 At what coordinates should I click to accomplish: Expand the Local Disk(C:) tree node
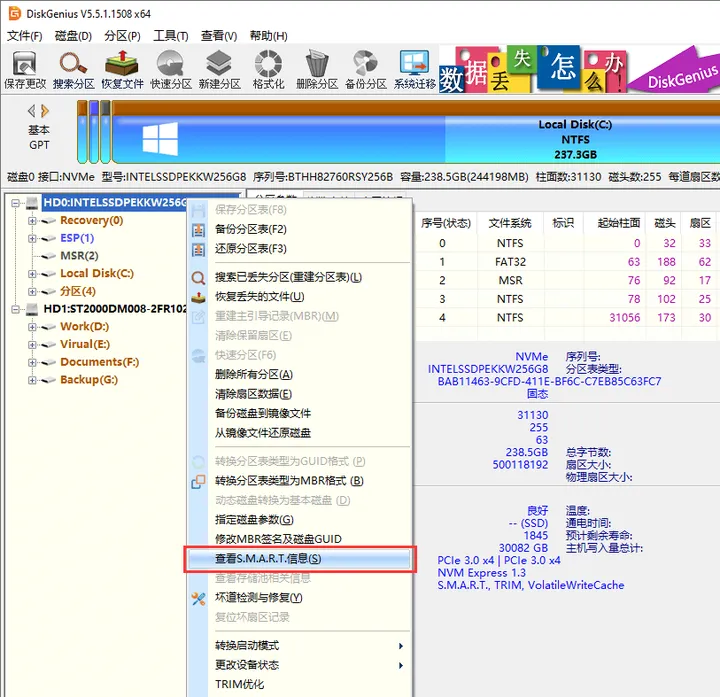coord(32,274)
